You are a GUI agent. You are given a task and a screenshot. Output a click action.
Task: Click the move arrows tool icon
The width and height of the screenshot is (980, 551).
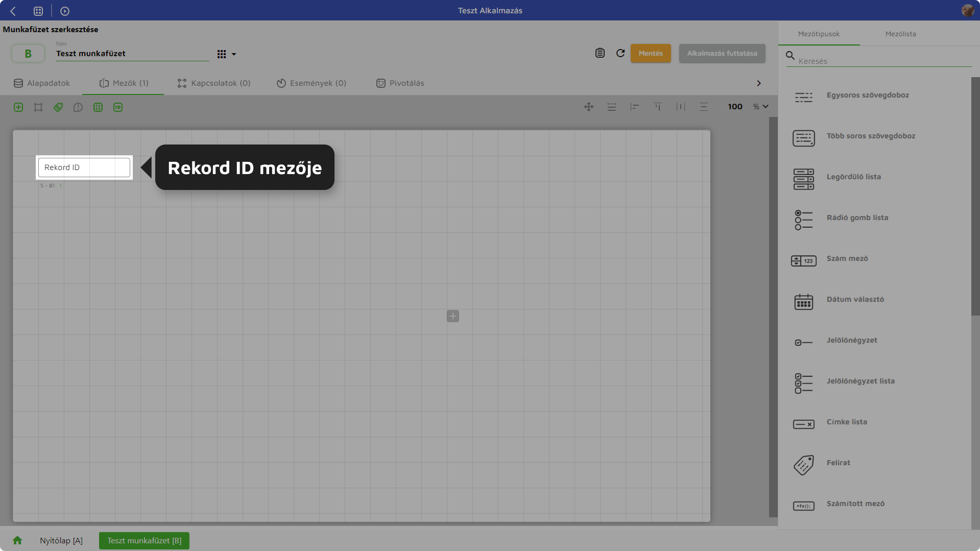588,107
